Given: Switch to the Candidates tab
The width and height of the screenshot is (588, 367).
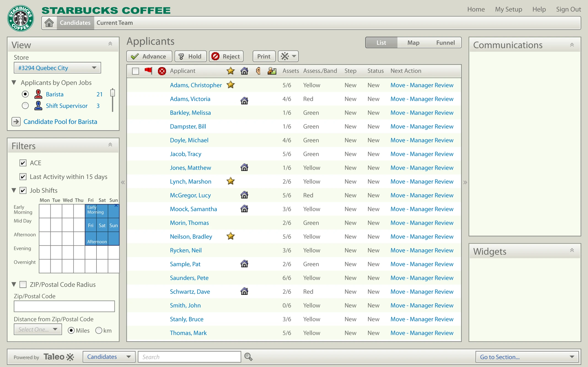Looking at the screenshot, I should [x=75, y=23].
